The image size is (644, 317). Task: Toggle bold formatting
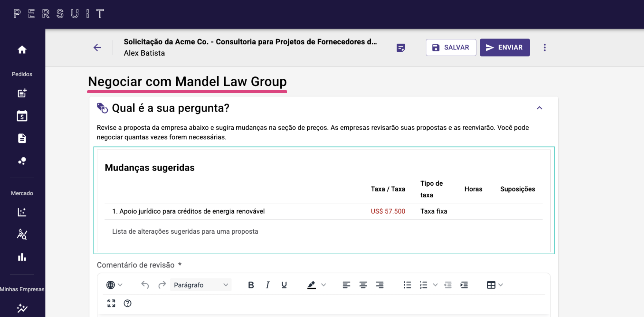[x=251, y=285]
